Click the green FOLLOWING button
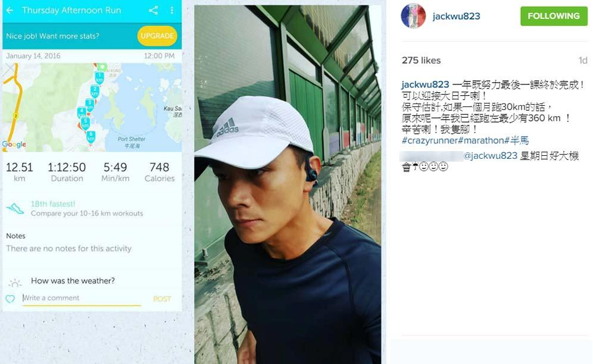 554,16
